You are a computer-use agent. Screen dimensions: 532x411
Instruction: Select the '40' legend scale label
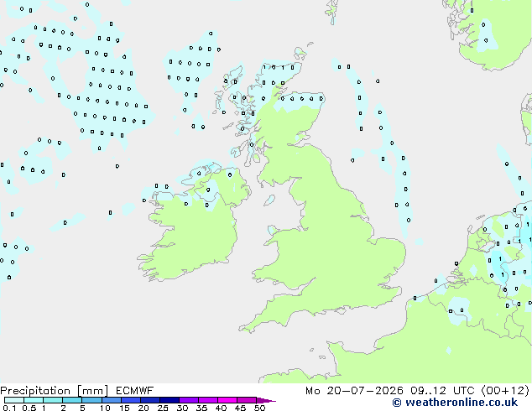(x=221, y=408)
